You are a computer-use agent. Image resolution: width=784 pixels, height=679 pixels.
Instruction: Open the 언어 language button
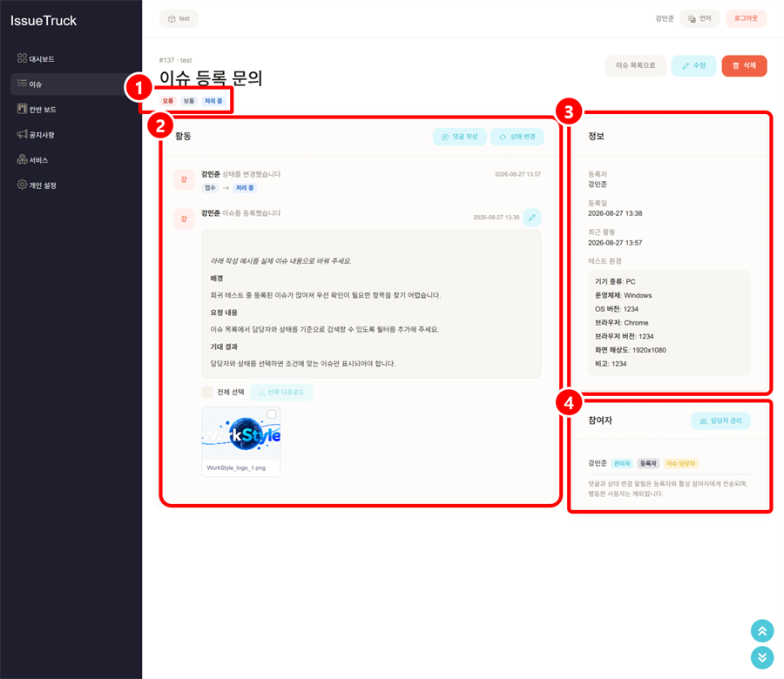tap(700, 18)
